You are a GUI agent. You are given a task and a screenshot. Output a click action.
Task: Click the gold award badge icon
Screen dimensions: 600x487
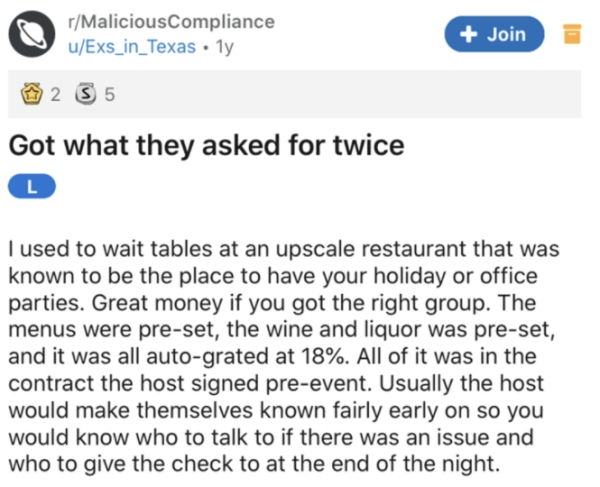point(30,97)
